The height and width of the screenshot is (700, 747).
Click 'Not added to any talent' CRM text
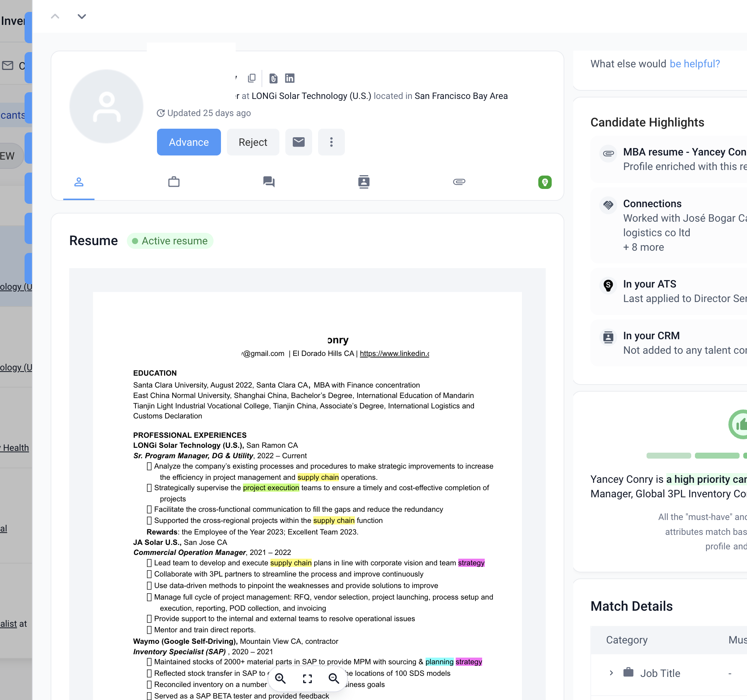[x=685, y=350]
